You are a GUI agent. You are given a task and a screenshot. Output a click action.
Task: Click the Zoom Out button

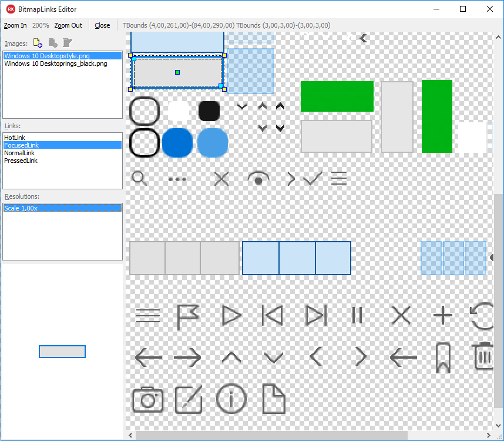click(x=68, y=25)
